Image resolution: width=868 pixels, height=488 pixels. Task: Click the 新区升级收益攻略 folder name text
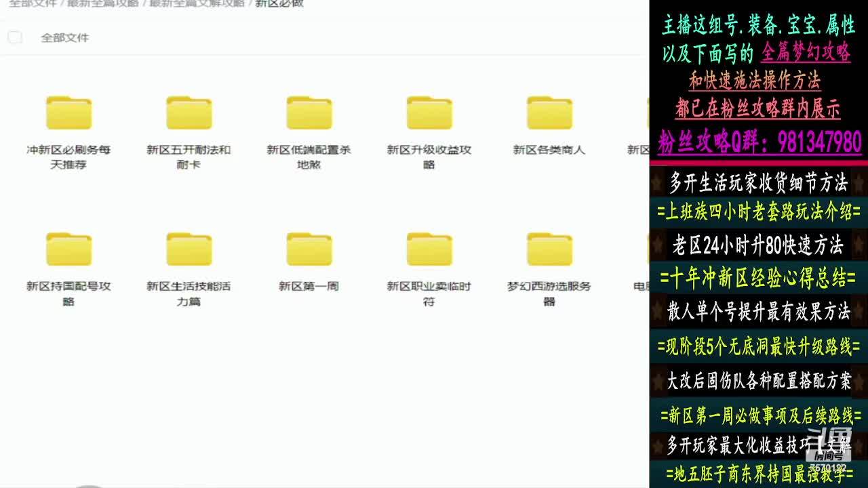pos(429,157)
